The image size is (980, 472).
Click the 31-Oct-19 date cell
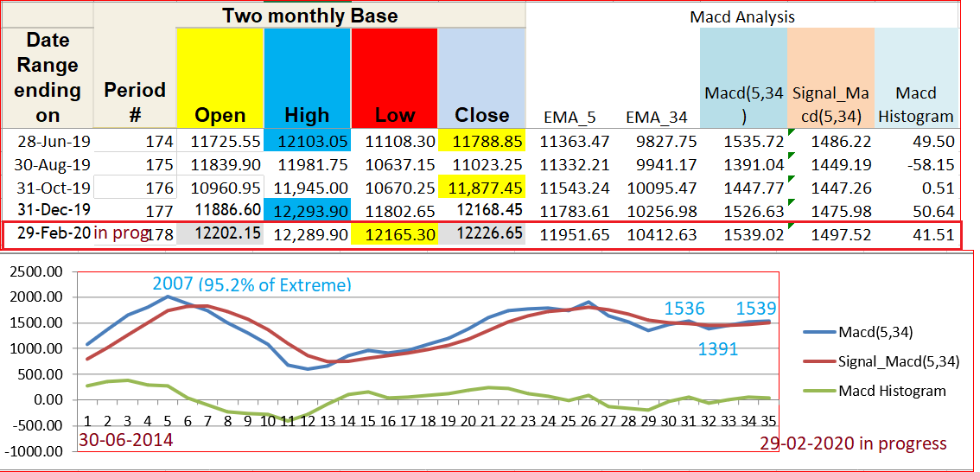(x=48, y=188)
